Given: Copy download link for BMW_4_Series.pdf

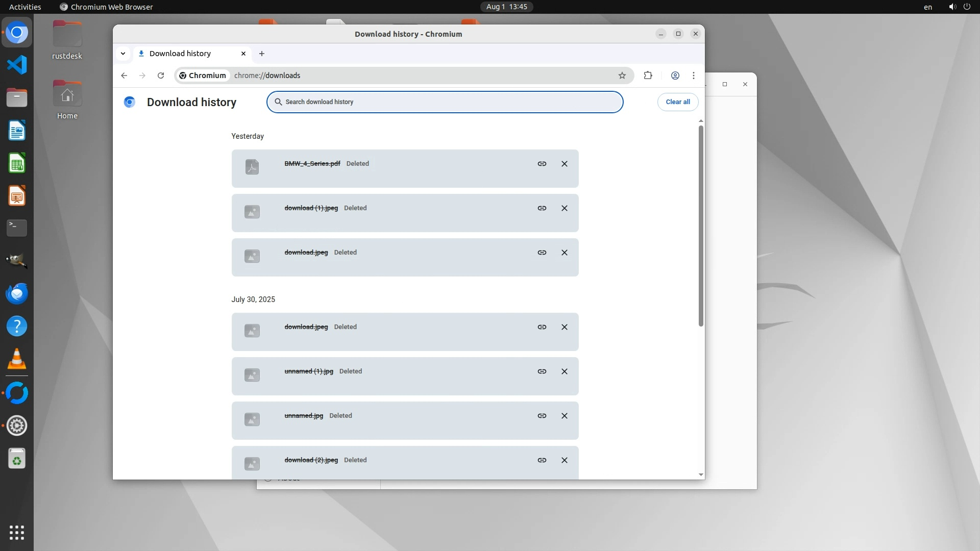Looking at the screenshot, I should point(542,164).
